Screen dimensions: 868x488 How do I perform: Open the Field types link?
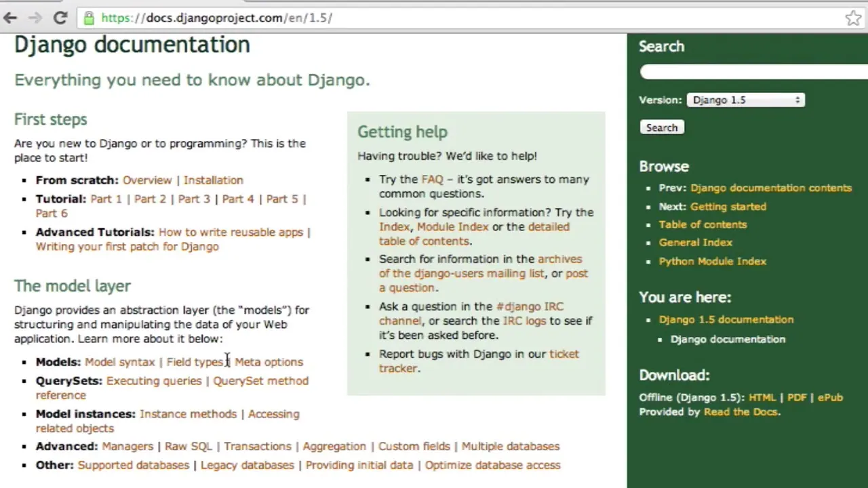(195, 362)
